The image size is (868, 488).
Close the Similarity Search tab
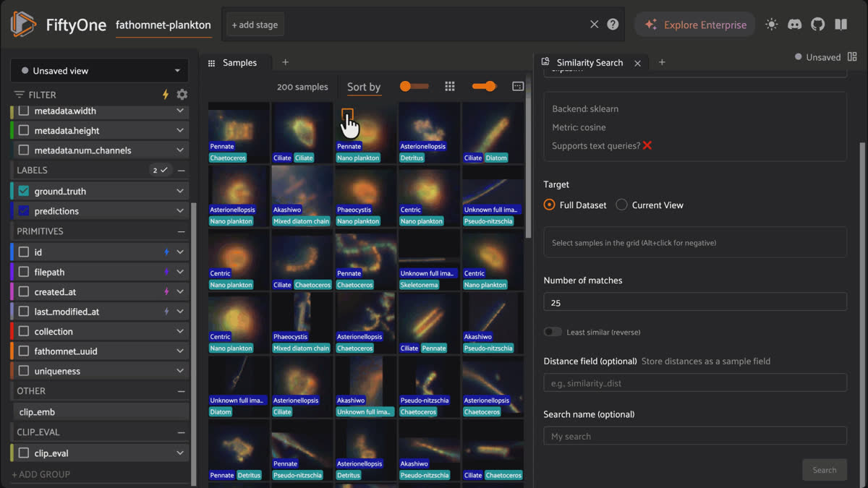[x=637, y=64]
